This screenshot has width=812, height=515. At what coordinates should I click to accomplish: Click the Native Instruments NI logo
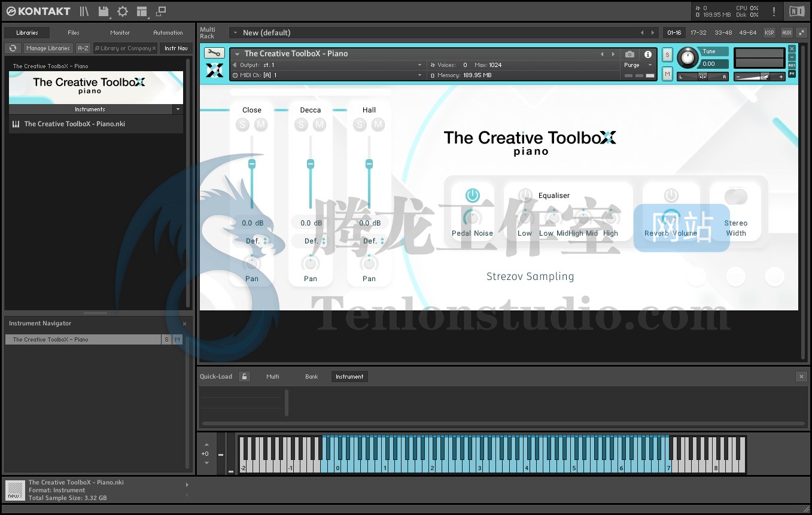pos(796,11)
